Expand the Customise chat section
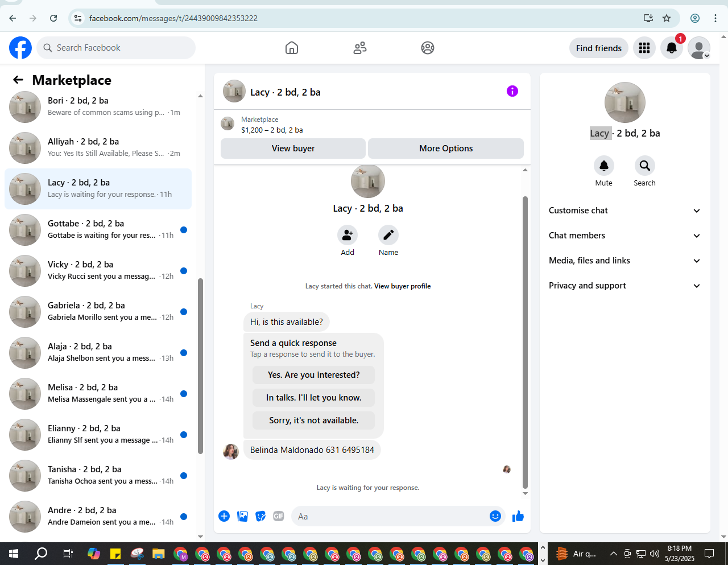 click(x=624, y=211)
